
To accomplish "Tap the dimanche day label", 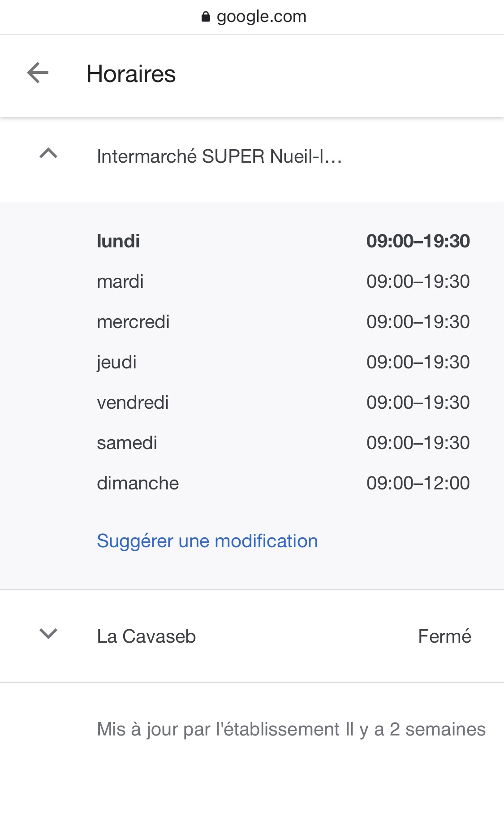I will (x=138, y=483).
